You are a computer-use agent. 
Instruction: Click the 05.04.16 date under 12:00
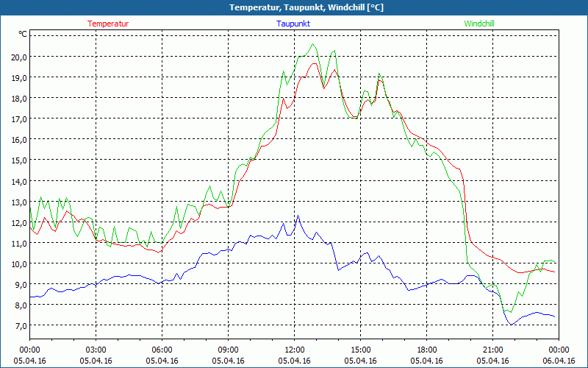click(295, 361)
